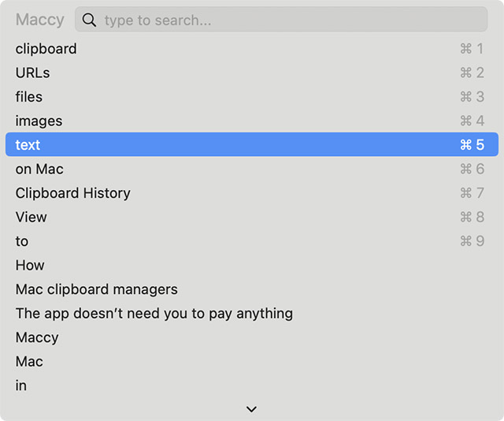Screen dimensions: 504x421
Task: Select the 'Maccy' history entry
Action: point(37,337)
